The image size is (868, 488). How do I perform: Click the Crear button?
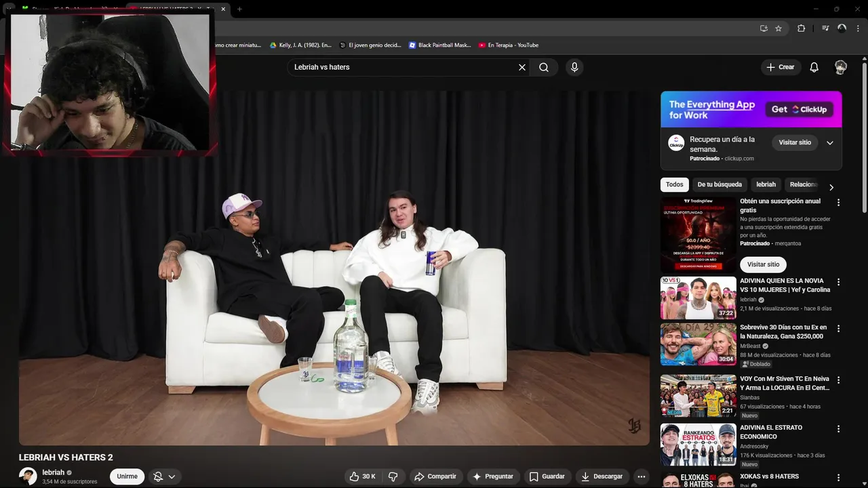pos(780,67)
